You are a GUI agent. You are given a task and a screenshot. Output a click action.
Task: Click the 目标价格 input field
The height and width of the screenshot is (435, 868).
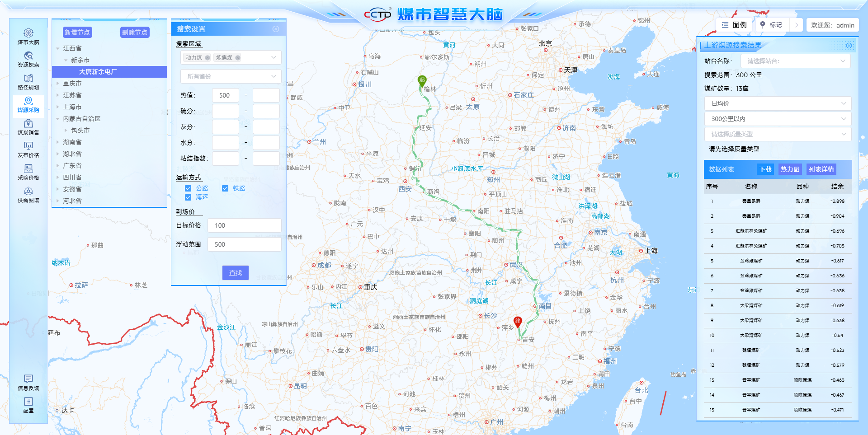pyautogui.click(x=244, y=225)
